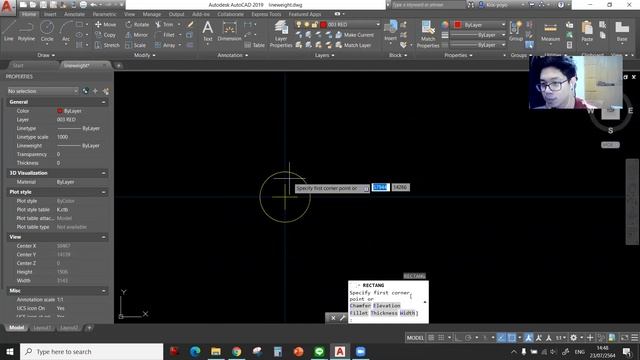The image size is (640, 360).
Task: Click the Erase pencil icon in Modify
Action: pyautogui.click(x=190, y=24)
